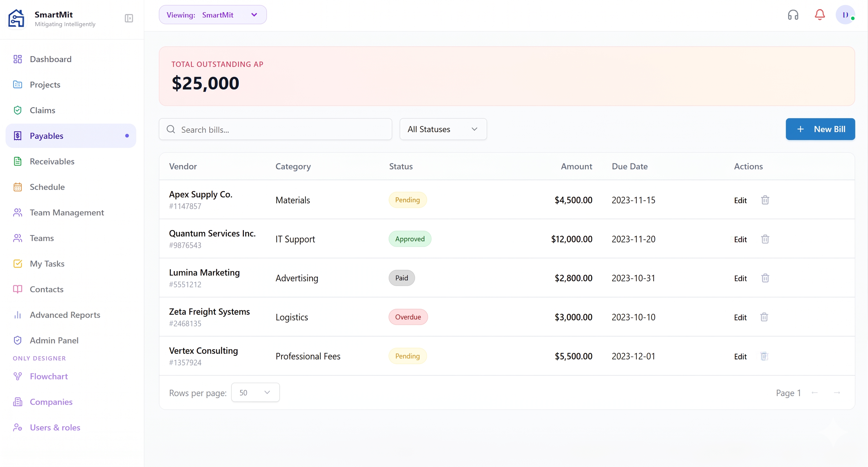Edit the Vertex Consulting bill
The image size is (868, 467).
pyautogui.click(x=740, y=357)
